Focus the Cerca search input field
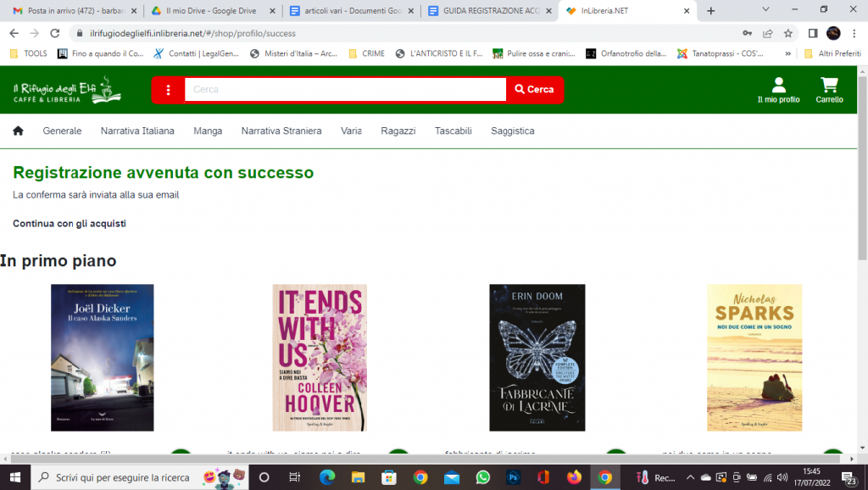The height and width of the screenshot is (490, 868). (x=345, y=89)
